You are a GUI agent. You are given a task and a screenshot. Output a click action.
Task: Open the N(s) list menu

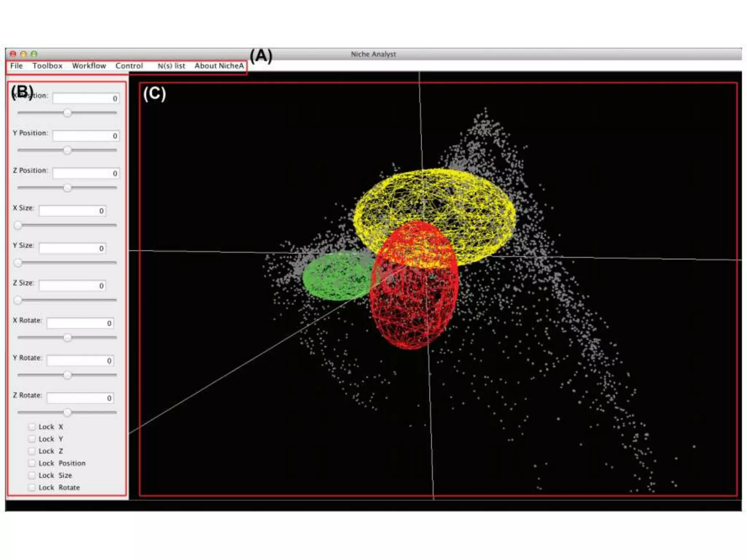click(x=171, y=66)
